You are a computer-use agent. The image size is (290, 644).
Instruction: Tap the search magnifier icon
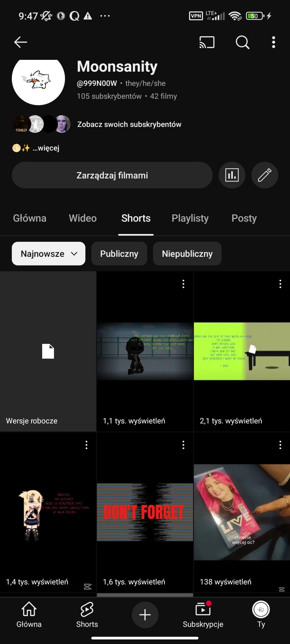tap(242, 42)
